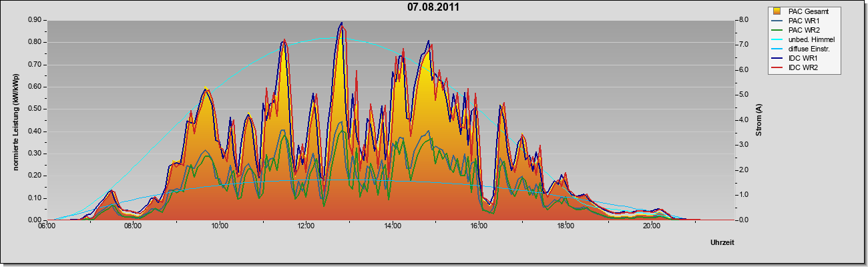Click the 16:00 time axis label
The image size is (868, 267).
[x=479, y=226]
